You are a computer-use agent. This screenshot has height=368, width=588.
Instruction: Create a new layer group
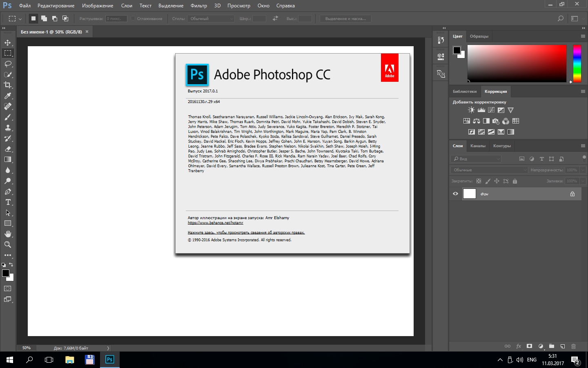pos(552,346)
